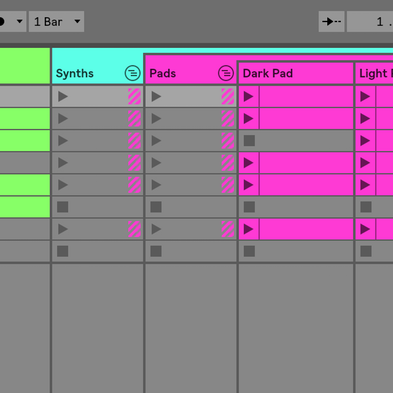
Task: Click the Back to Arrangement arrow button
Action: pos(331,22)
